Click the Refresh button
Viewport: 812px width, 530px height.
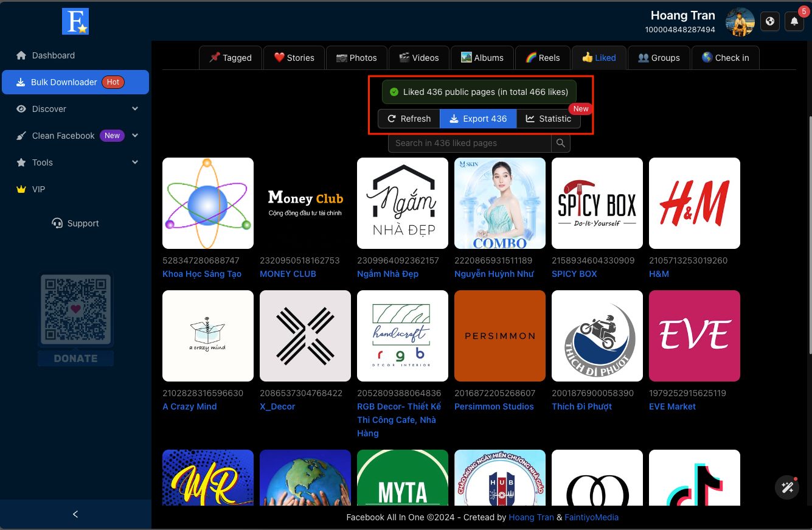[x=409, y=119]
